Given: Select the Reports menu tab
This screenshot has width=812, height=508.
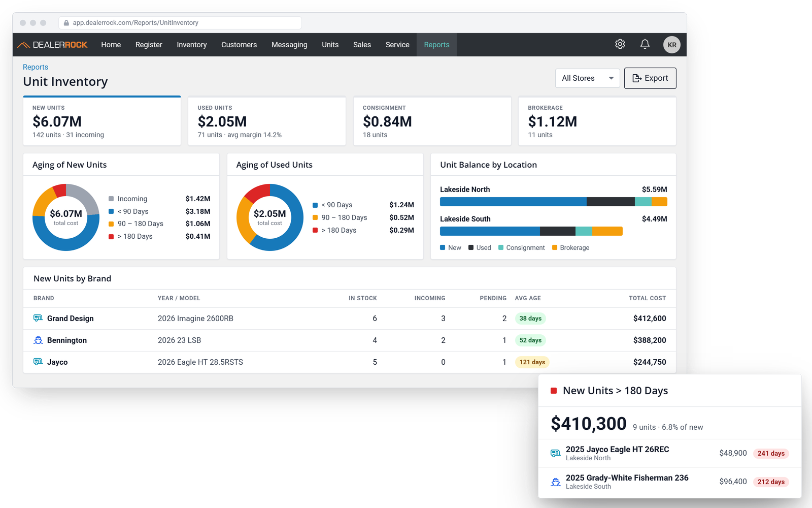Looking at the screenshot, I should pos(437,45).
